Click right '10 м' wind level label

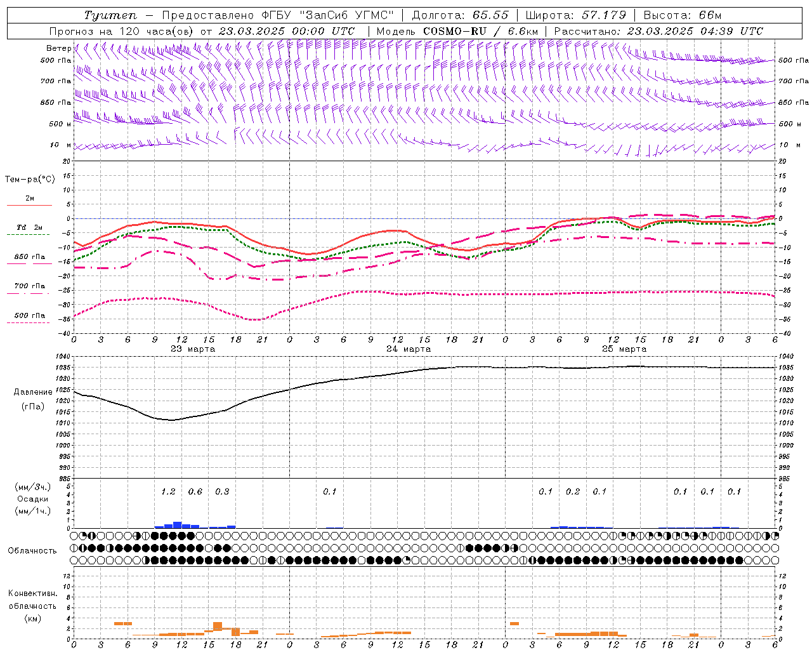[x=790, y=145]
